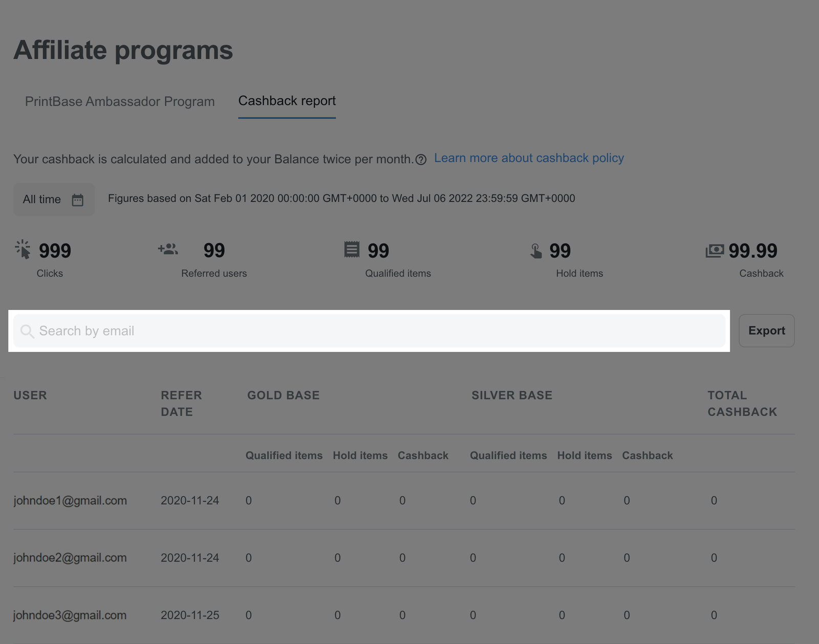The image size is (819, 644).
Task: Click the calendar icon beside All time
Action: (x=77, y=199)
